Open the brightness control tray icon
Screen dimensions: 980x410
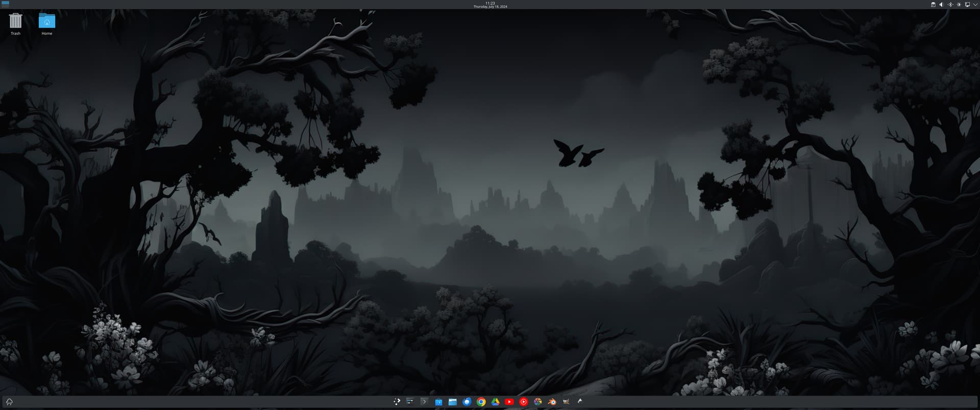(959, 5)
